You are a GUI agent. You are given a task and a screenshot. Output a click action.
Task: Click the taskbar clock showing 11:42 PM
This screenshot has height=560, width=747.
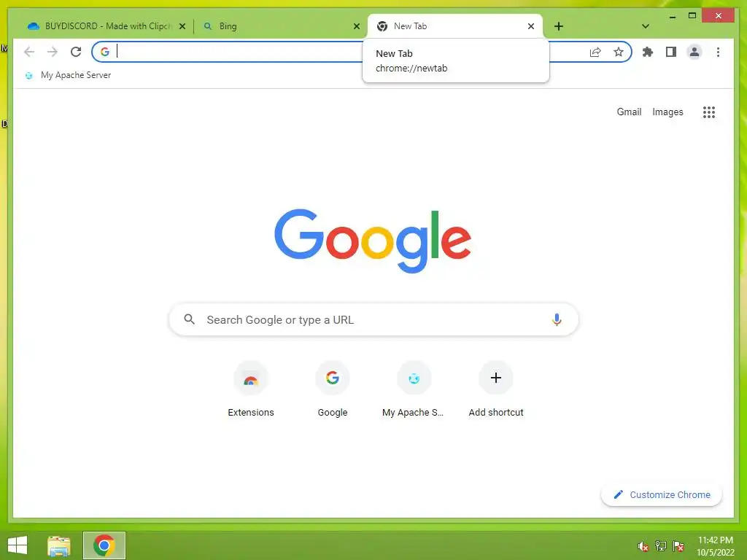(x=715, y=546)
